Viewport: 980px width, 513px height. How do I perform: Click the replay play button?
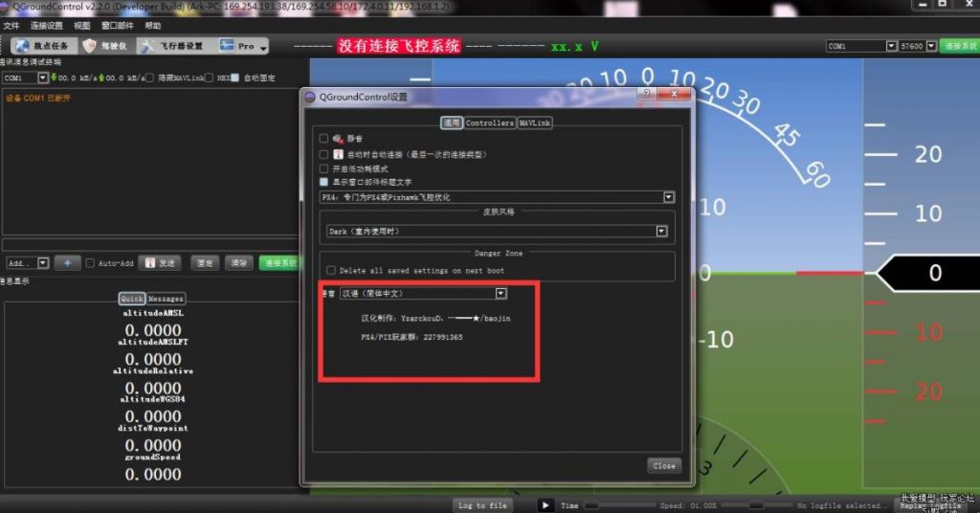click(545, 505)
